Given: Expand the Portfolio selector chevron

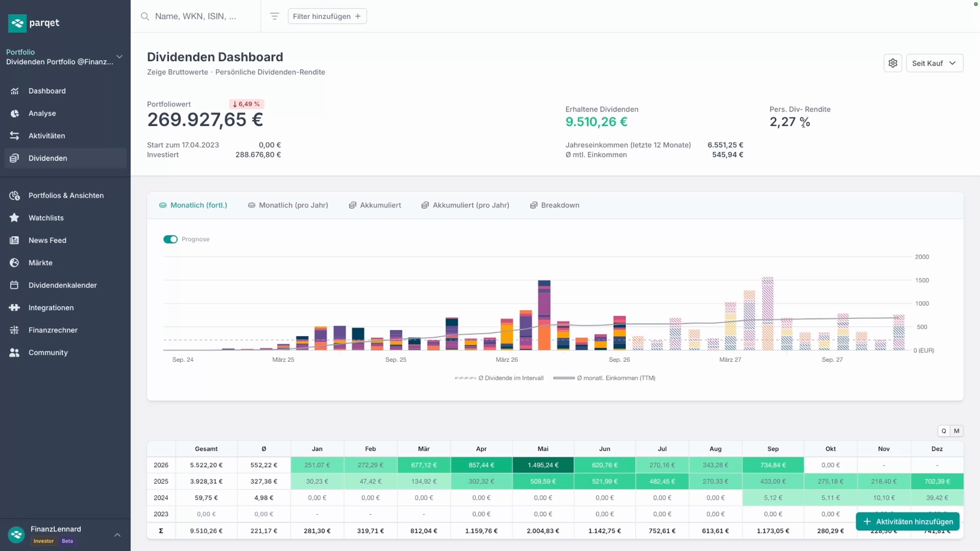Looking at the screenshot, I should [x=119, y=57].
